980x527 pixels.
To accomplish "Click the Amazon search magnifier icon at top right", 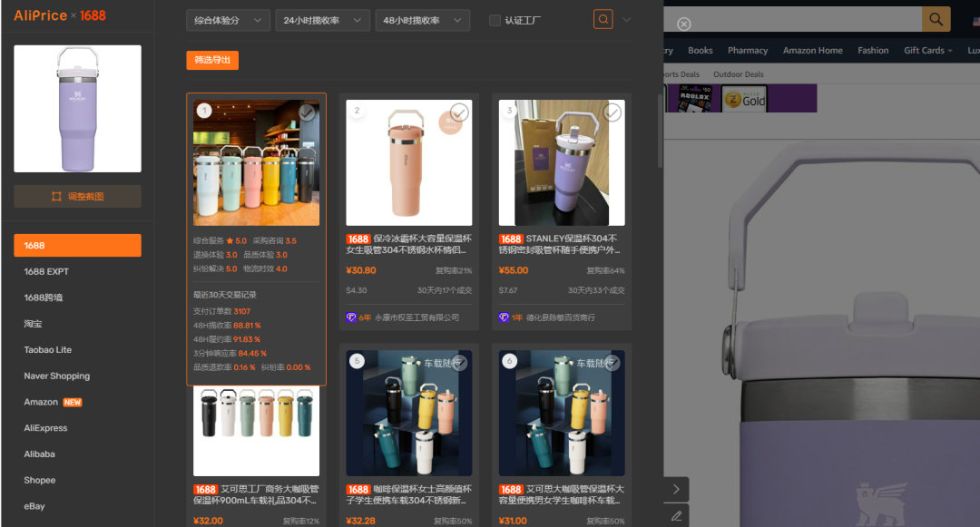I will click(x=936, y=18).
